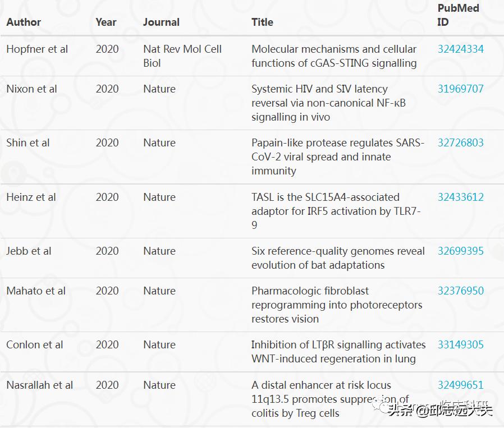The height and width of the screenshot is (428, 504).
Task: Follow PubMed ID 32433612 link
Action: 460,197
